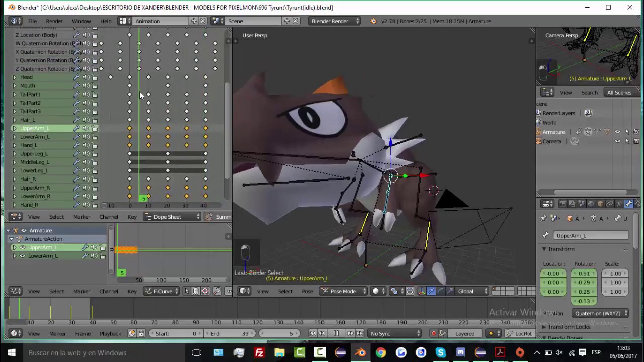Viewport: 644px width, 362px height.
Task: Lock the UpperLeg_L channel
Action: [95, 154]
